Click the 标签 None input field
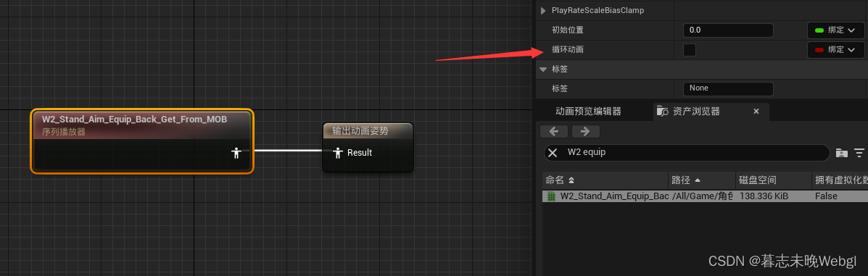 click(728, 88)
